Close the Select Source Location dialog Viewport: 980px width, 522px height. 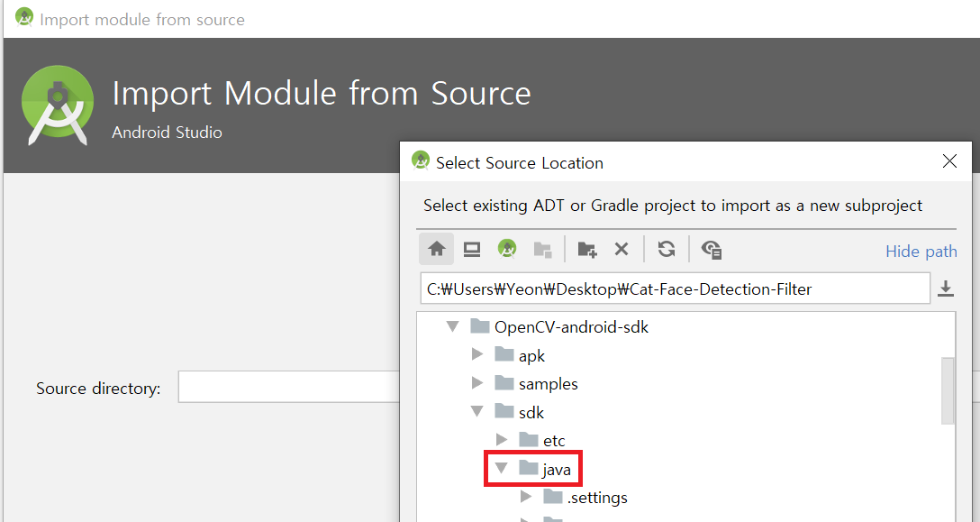pyautogui.click(x=949, y=161)
